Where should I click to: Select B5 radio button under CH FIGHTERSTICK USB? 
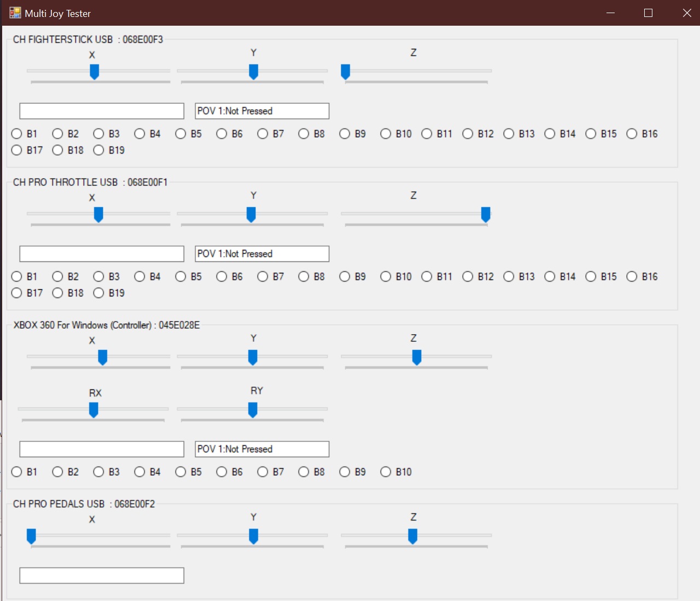click(x=189, y=134)
